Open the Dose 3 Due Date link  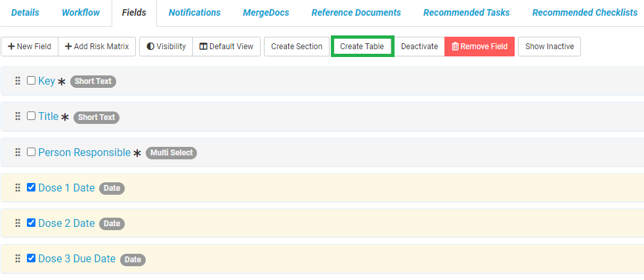point(77,258)
